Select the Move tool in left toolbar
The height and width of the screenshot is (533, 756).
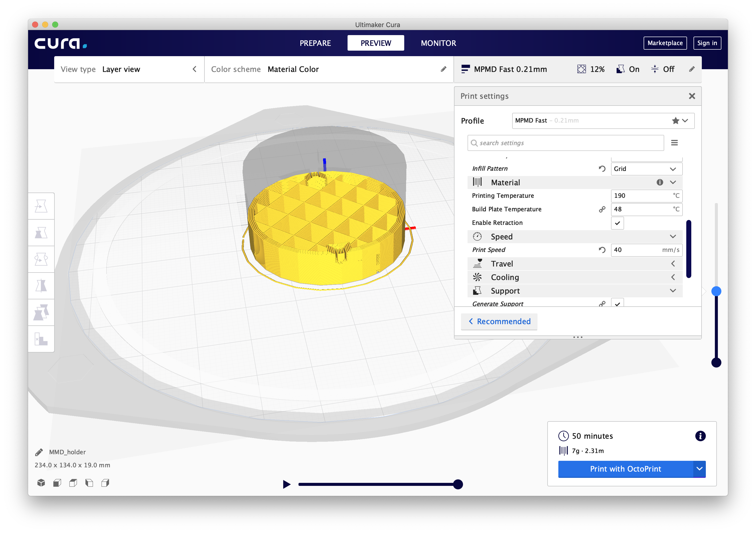[41, 206]
